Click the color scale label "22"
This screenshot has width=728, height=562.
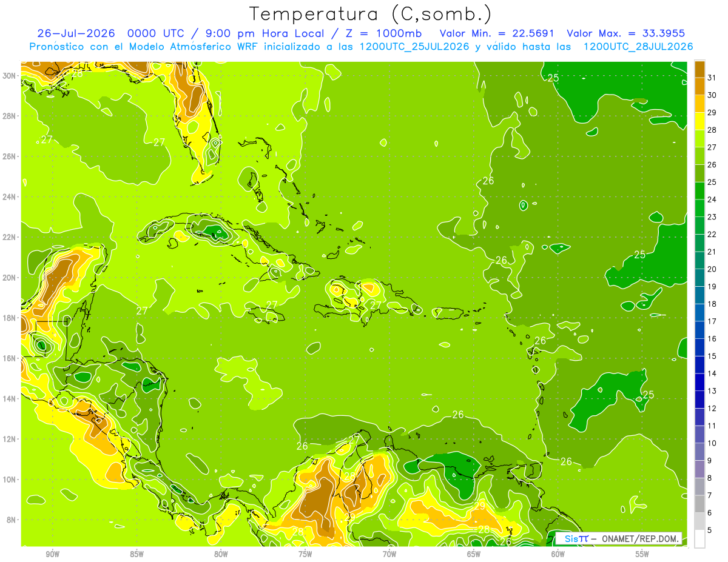(712, 234)
